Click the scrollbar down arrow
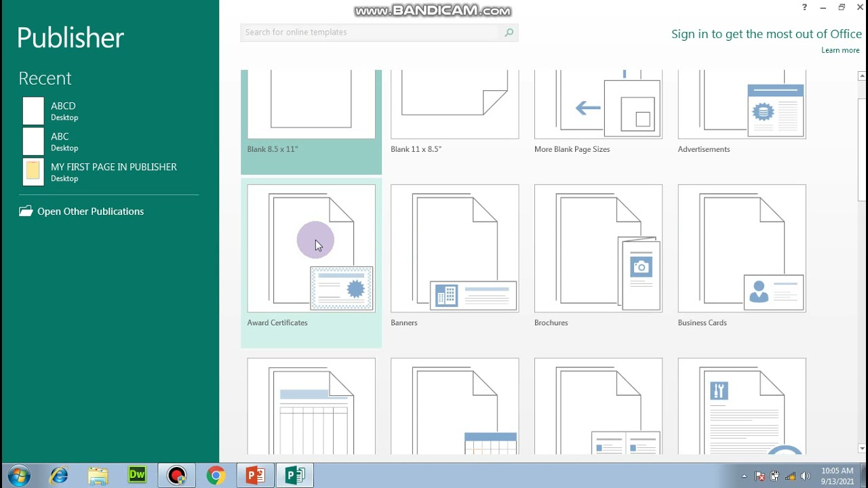This screenshot has height=488, width=868. 862,448
